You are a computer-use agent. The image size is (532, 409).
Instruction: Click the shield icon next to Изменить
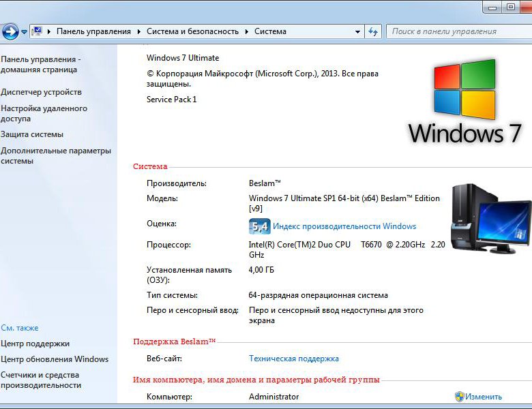[460, 397]
